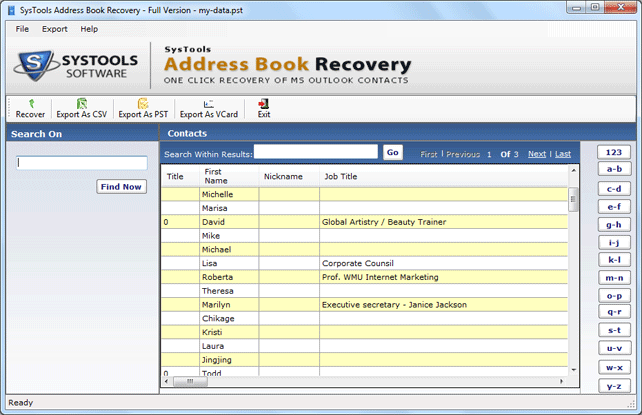Screen dimensions: 642x415
Task: Click the Previous page link
Action: (463, 154)
